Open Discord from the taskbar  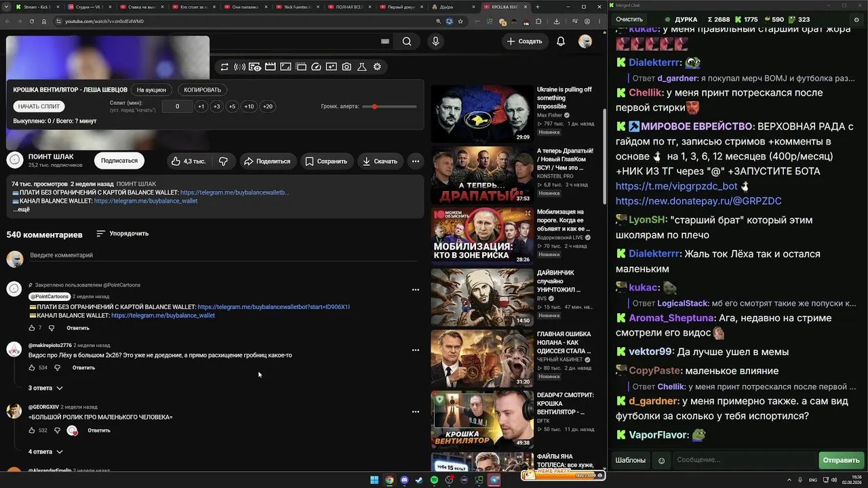(x=405, y=480)
